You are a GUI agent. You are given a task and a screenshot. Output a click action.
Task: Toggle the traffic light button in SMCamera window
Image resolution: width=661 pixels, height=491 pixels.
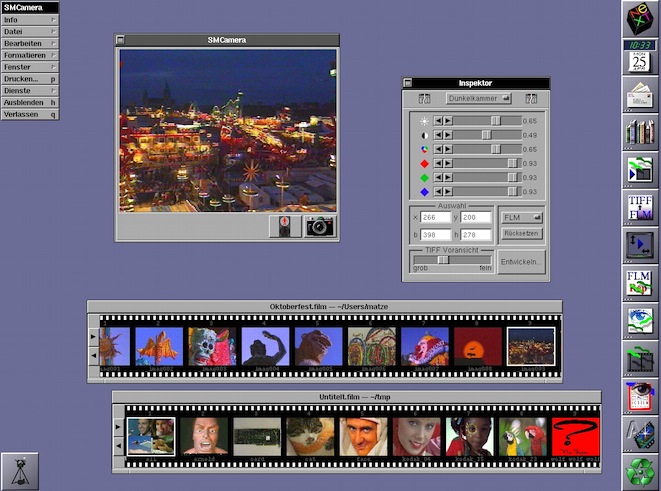285,226
